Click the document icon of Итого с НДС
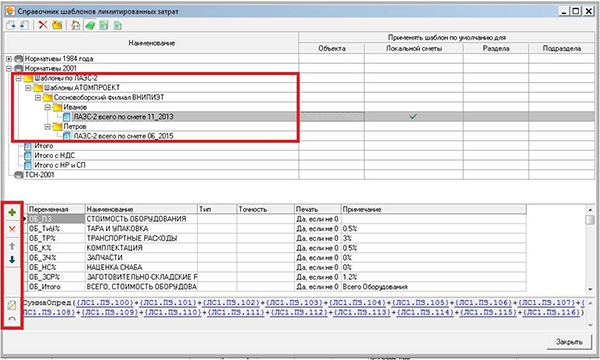Viewport: 600px width, 360px height. tap(28, 155)
